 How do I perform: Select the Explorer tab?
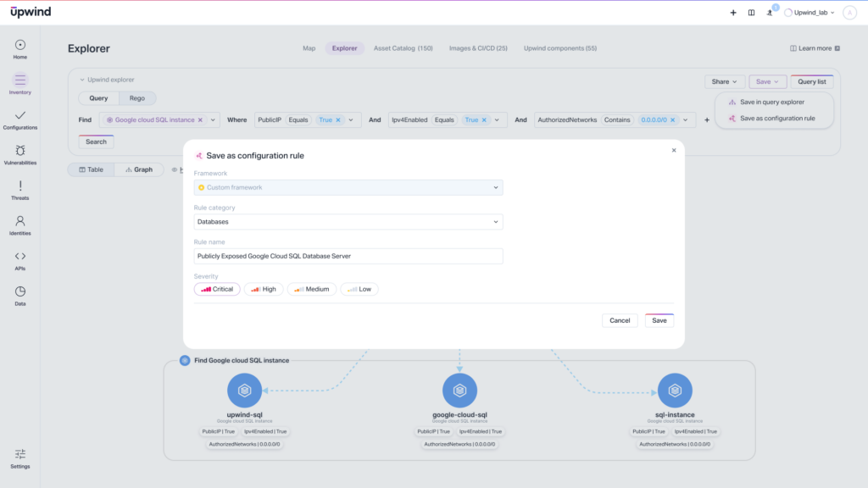point(344,48)
